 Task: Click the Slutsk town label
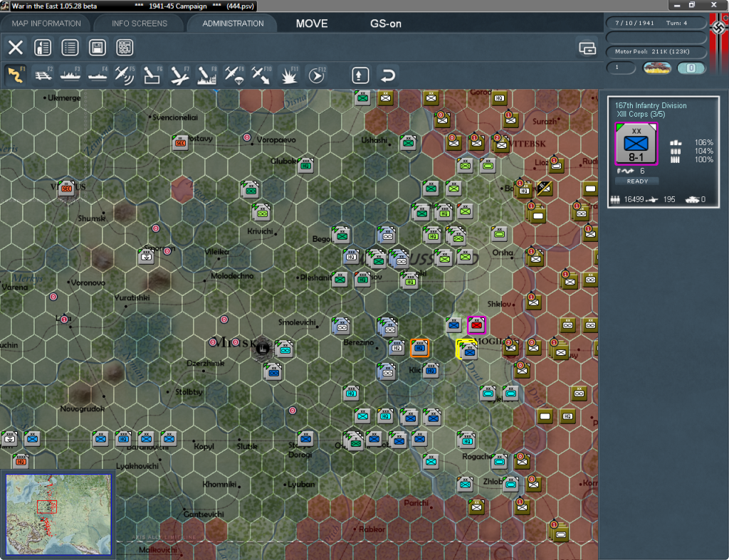click(x=247, y=446)
